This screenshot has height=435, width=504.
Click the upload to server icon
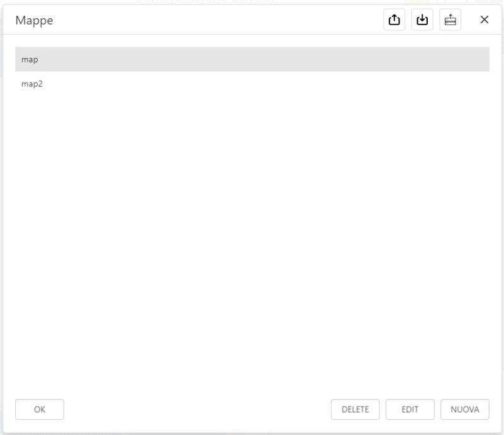pyautogui.click(x=449, y=20)
